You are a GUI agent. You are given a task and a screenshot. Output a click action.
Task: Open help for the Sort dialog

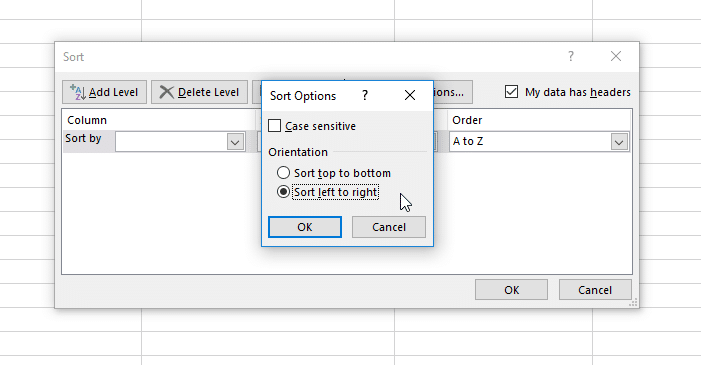[x=570, y=56]
